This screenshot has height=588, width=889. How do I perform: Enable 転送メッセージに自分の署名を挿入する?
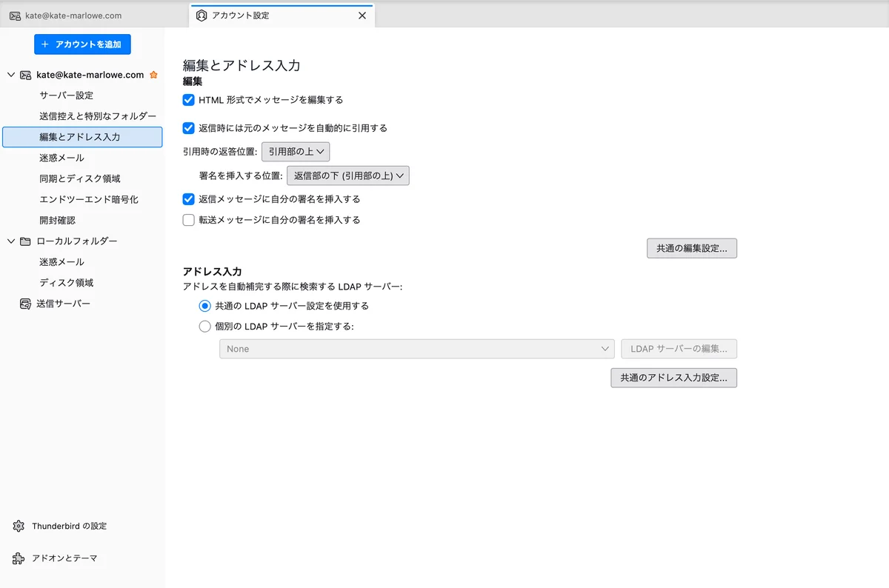point(189,220)
